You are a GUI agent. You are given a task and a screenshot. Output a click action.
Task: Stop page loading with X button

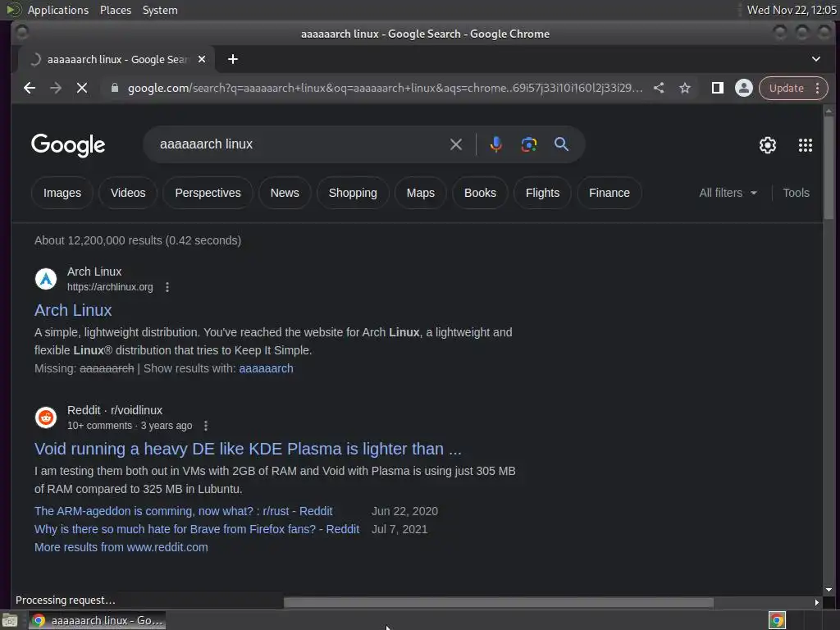(82, 88)
